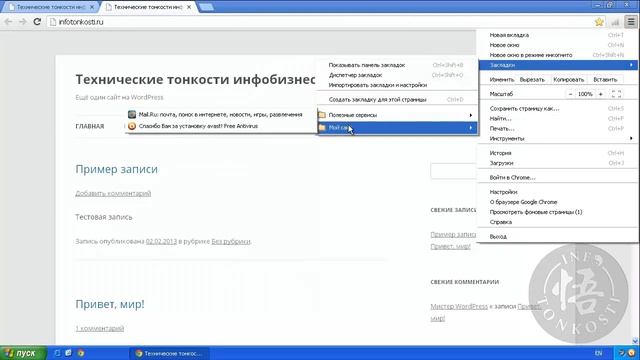Click the Вырезать edit button
The image size is (640, 360).
(532, 80)
